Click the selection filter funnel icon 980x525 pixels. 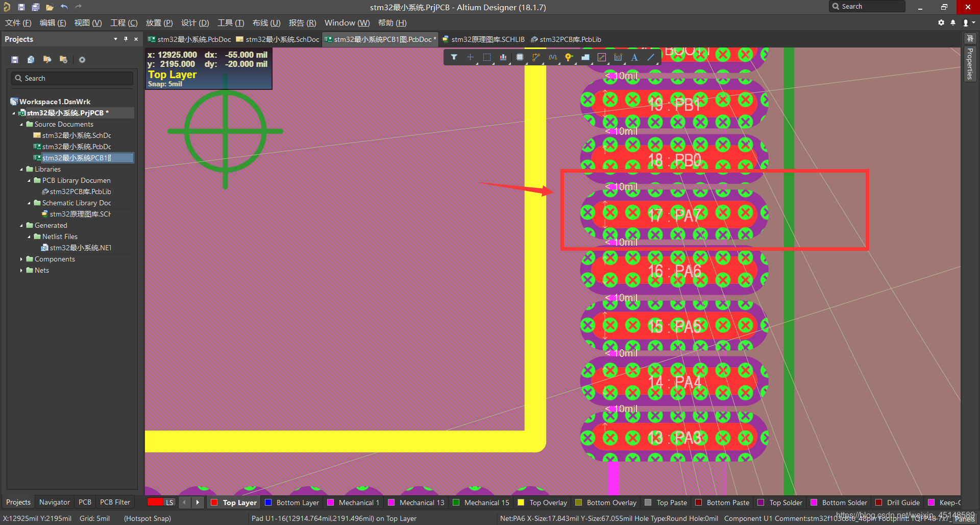pos(454,57)
